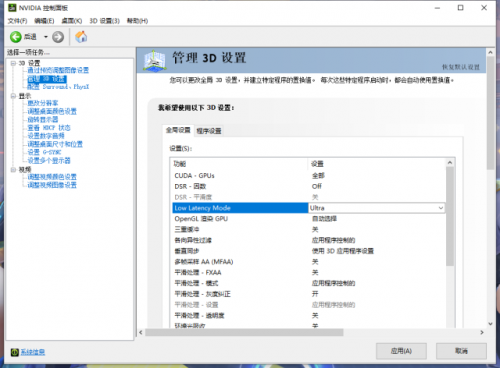
Task: Click the 设置 column header
Action: (x=376, y=164)
